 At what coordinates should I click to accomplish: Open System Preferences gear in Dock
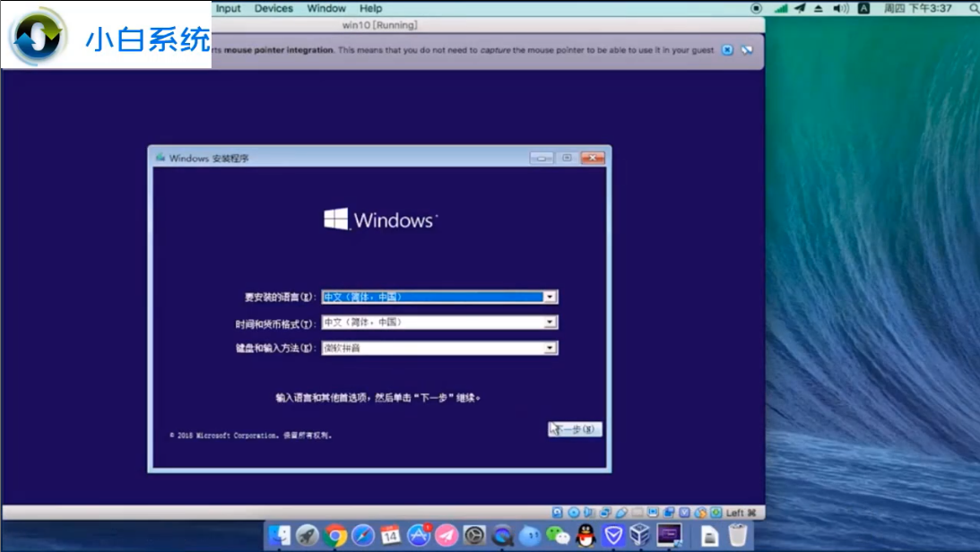coord(474,536)
